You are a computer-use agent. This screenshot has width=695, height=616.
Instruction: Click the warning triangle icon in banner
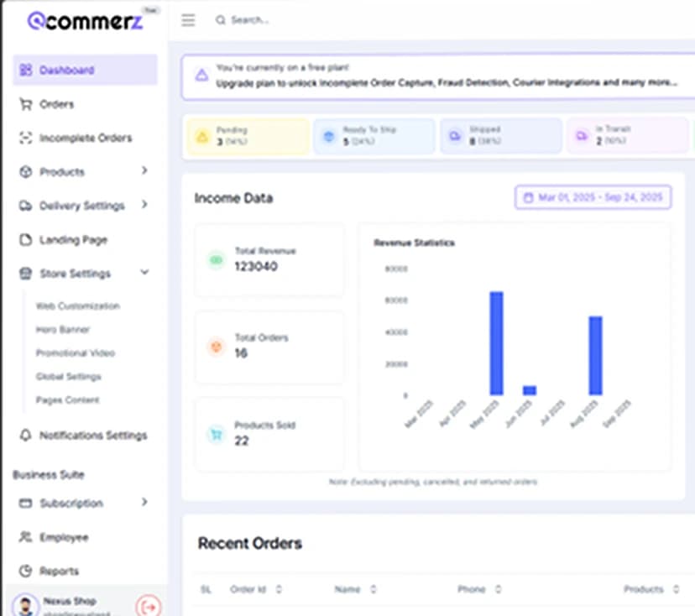point(201,75)
